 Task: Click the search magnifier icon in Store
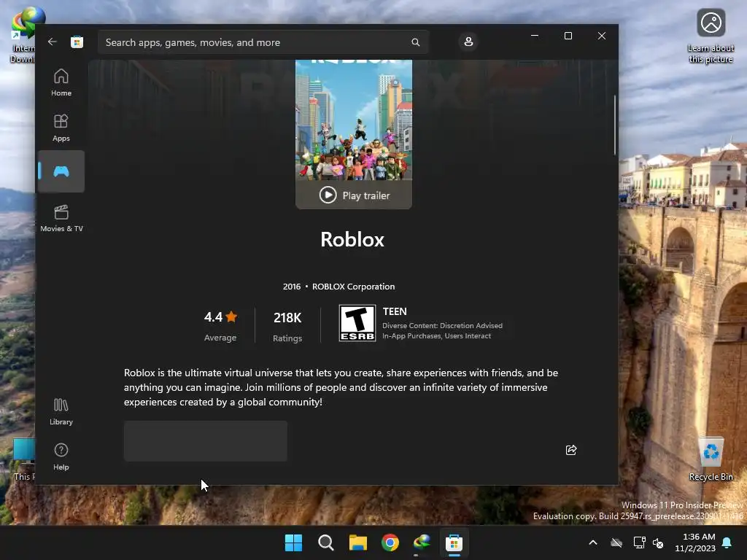point(415,42)
